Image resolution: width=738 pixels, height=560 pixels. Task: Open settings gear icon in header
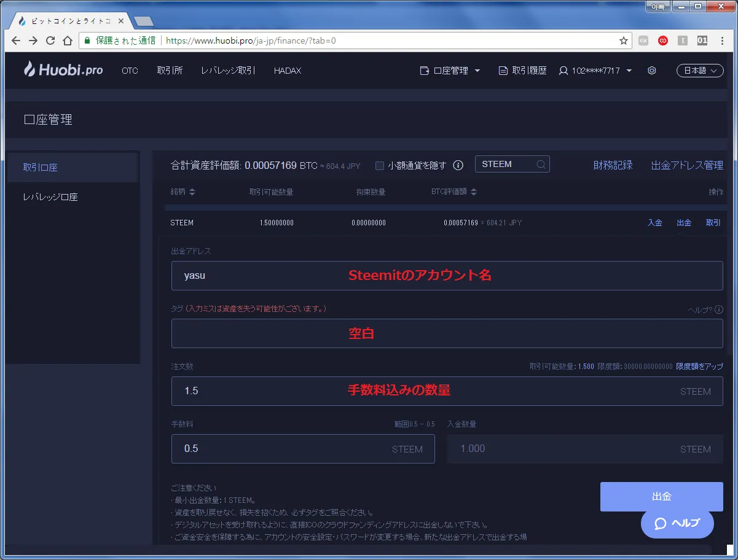[652, 71]
